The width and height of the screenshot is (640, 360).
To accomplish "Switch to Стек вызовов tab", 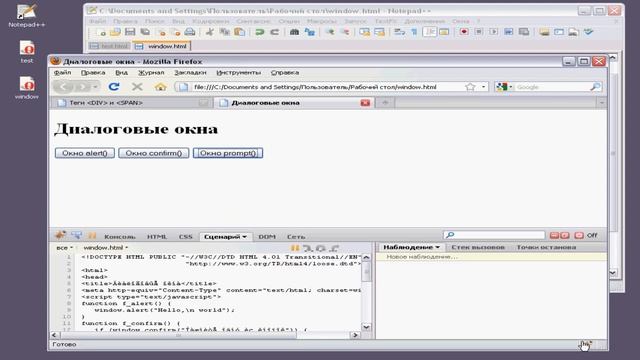I will point(478,247).
